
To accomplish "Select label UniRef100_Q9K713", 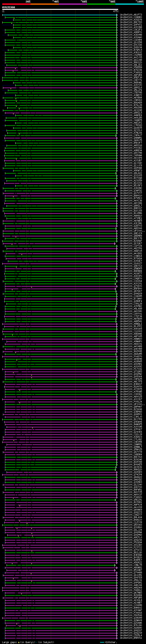I will [131, 266].
